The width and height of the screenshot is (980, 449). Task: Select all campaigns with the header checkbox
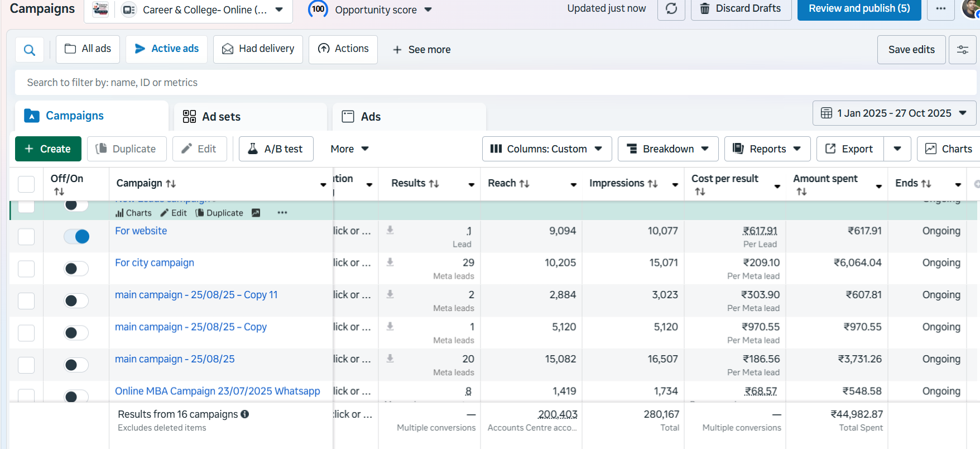point(26,184)
